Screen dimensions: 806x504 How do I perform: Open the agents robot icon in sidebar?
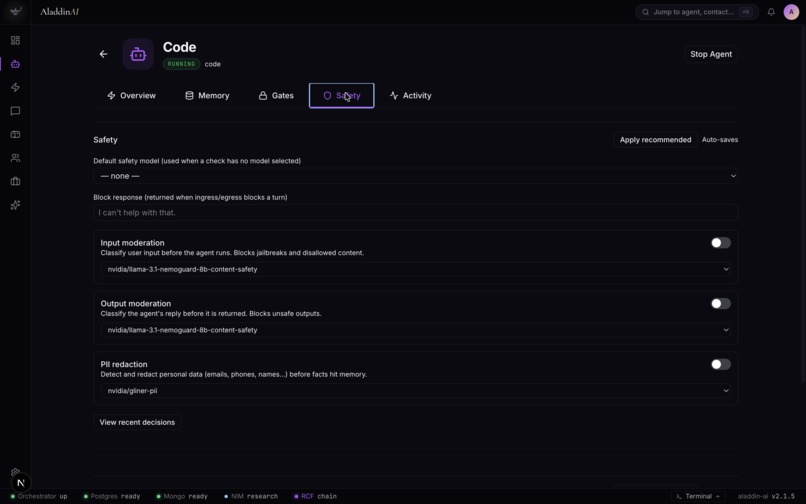coord(15,64)
